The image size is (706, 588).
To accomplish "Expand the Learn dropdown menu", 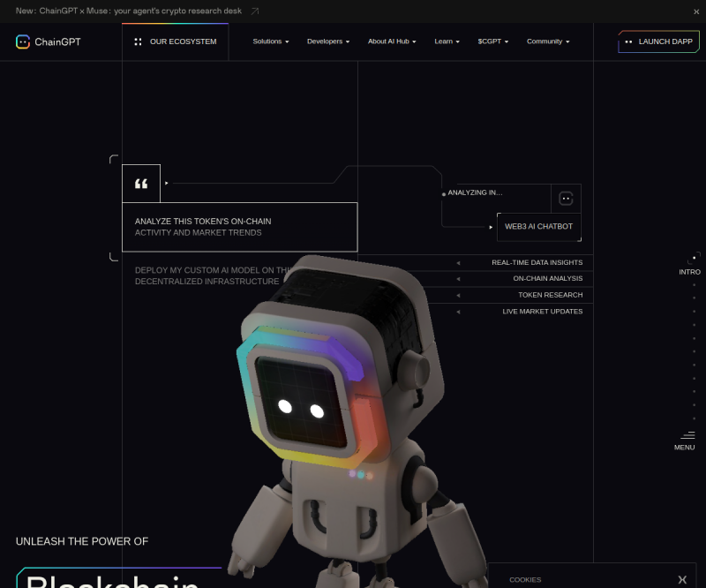I will pos(447,41).
